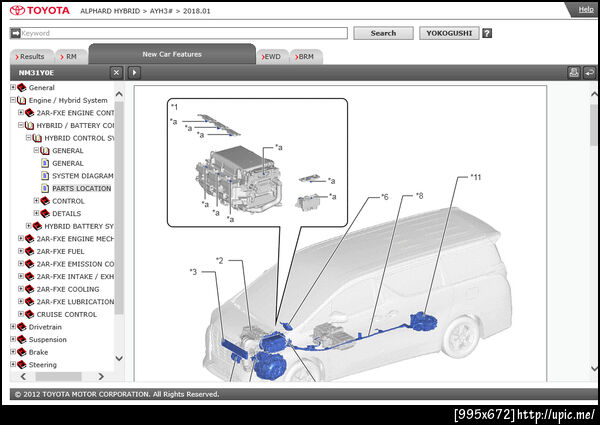Click the return arrow icon in dark toolbar
The height and width of the screenshot is (425, 600).
point(590,73)
